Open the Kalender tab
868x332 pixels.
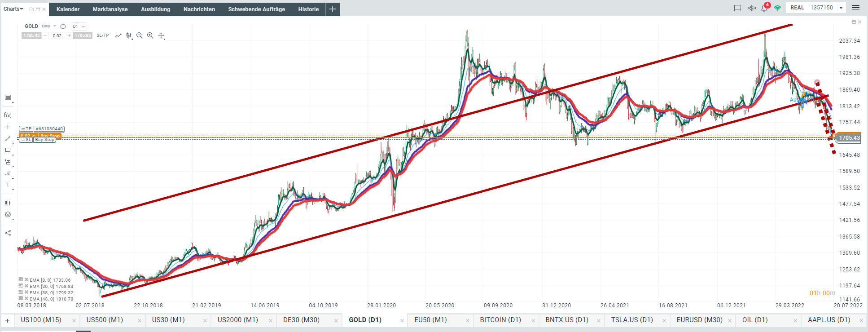(68, 9)
